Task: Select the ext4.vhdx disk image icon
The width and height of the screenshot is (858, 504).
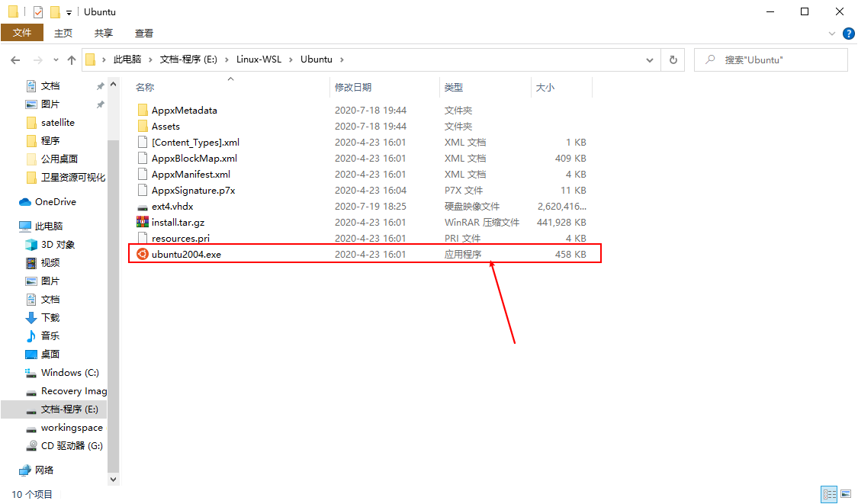Action: (143, 207)
